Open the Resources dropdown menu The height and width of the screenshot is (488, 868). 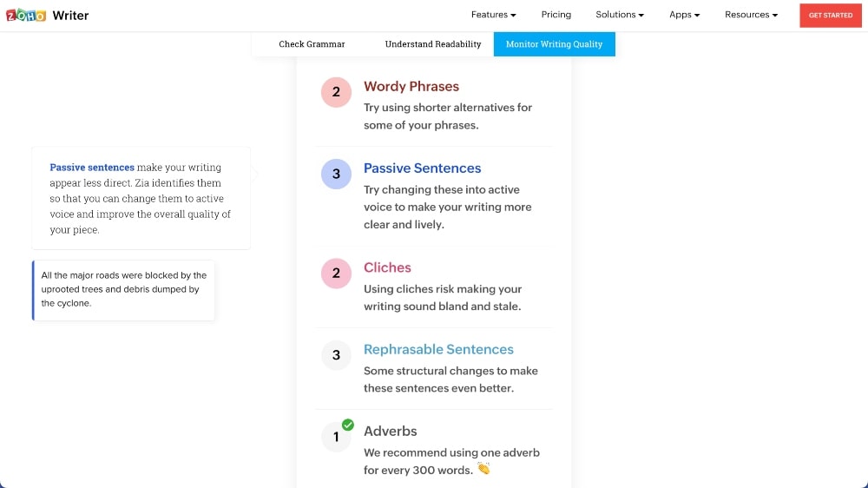click(751, 15)
